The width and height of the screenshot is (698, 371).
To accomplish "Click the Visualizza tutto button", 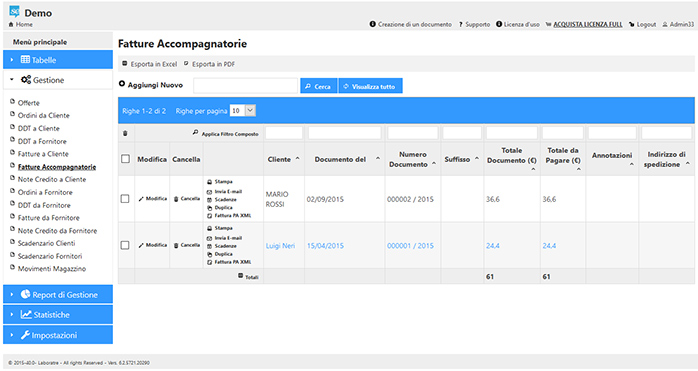I will coord(370,86).
